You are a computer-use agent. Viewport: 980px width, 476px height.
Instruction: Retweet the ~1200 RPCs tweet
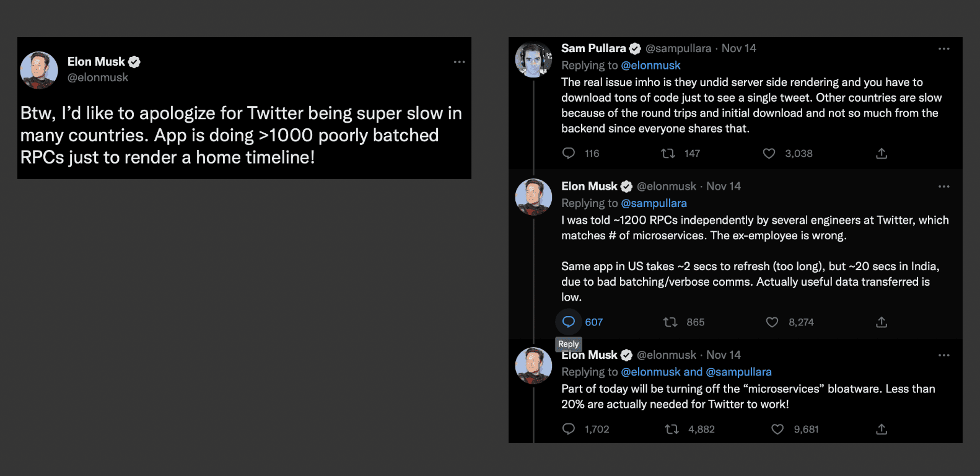[x=670, y=322]
